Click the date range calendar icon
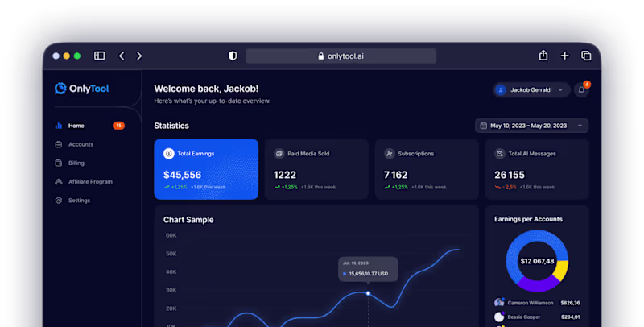644x327 pixels. click(x=484, y=126)
